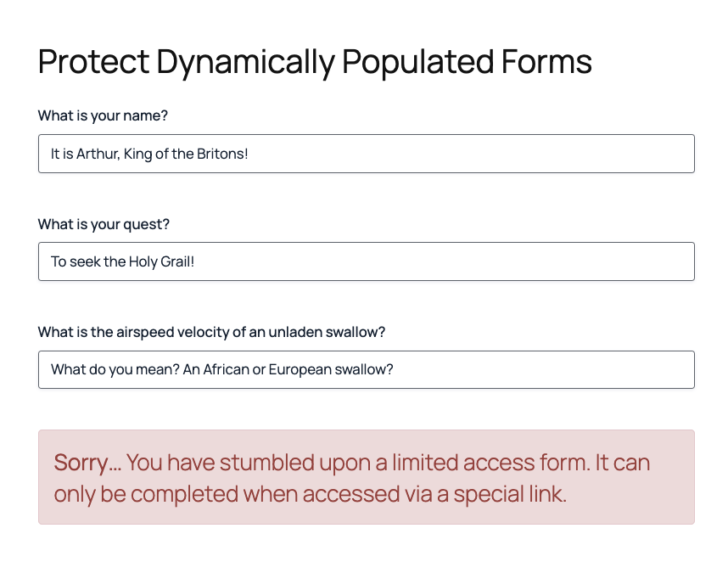Place cursor on "Britons!" in name field
This screenshot has height=573, width=728.
click(x=222, y=154)
